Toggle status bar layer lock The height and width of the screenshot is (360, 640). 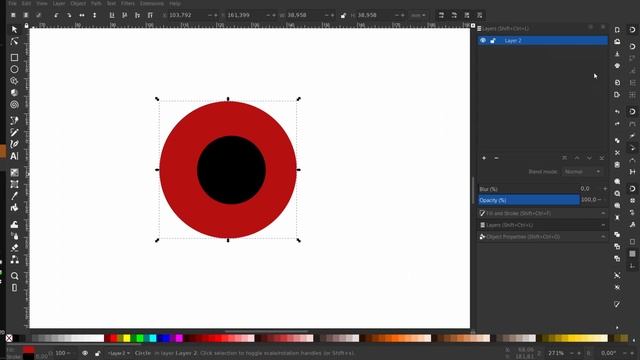point(98,353)
